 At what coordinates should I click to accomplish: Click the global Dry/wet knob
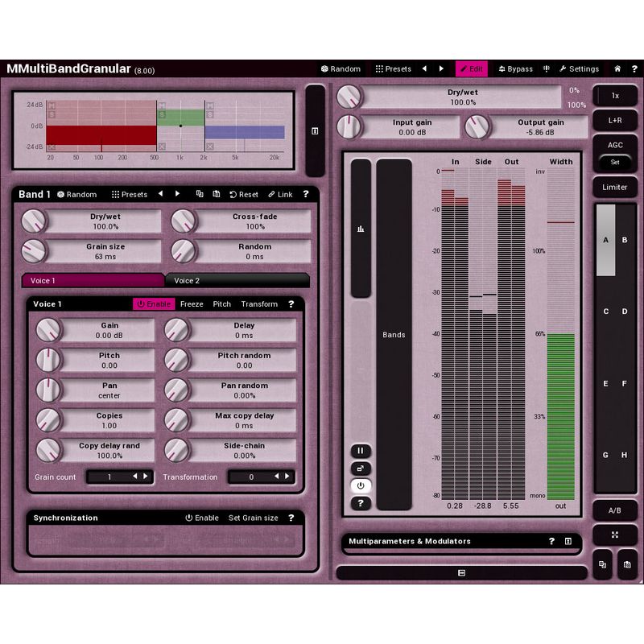tap(349, 97)
